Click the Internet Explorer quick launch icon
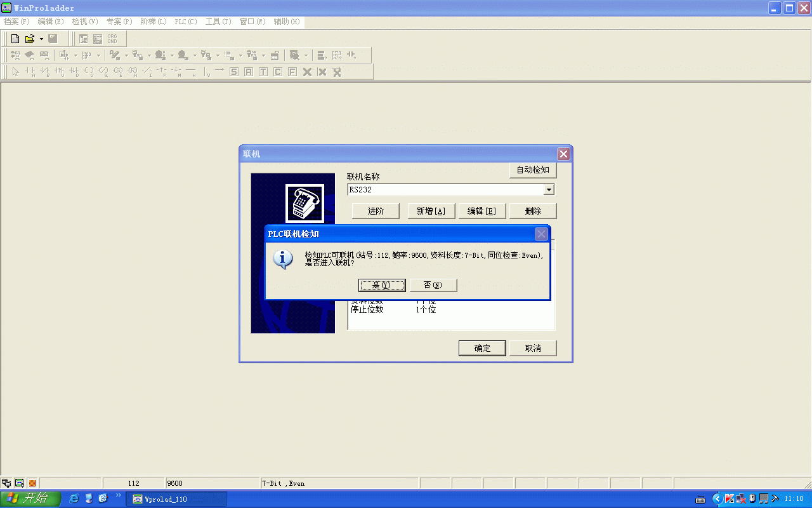Viewport: 812px width, 508px height. (74, 498)
